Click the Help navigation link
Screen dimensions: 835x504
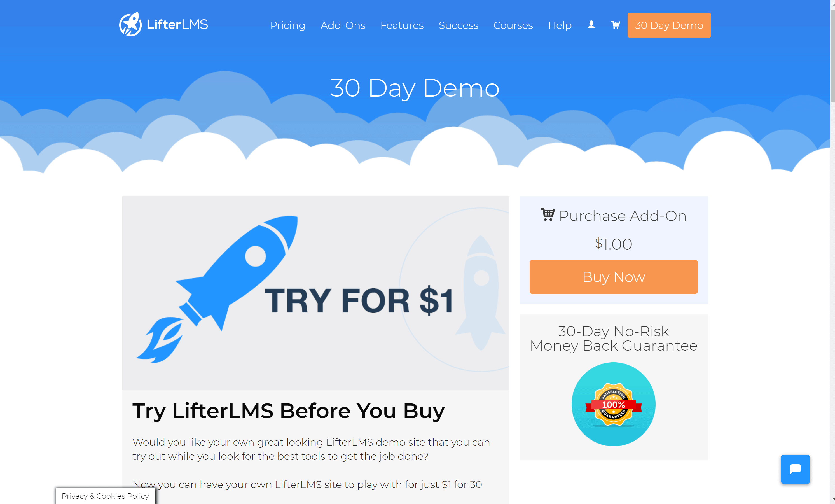pyautogui.click(x=560, y=24)
